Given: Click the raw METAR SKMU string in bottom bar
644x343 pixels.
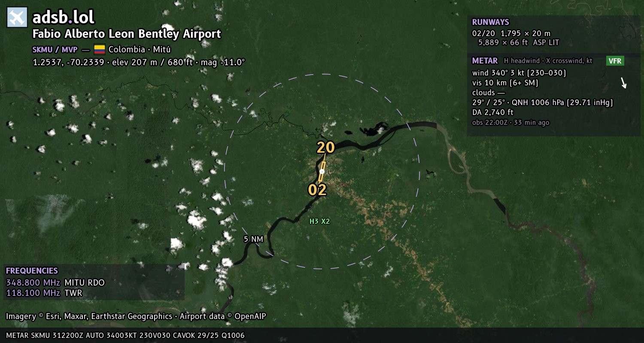Looking at the screenshot, I should point(125,335).
